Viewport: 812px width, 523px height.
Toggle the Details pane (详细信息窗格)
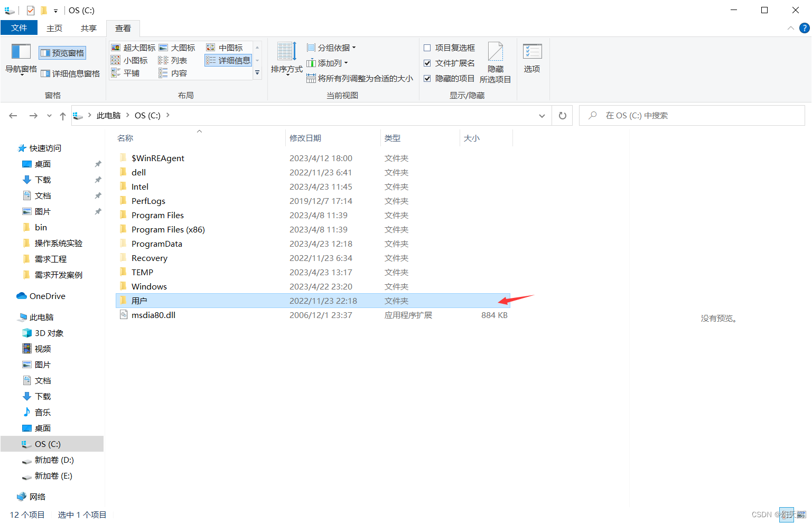coord(70,73)
